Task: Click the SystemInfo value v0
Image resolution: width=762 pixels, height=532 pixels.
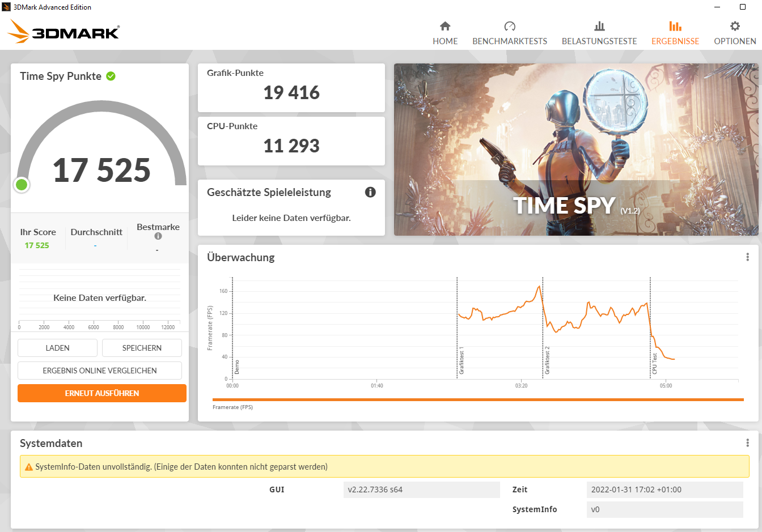Action: pos(664,509)
